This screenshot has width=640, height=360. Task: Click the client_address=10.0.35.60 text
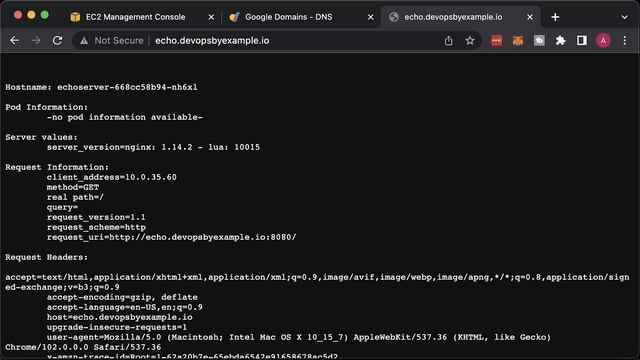pyautogui.click(x=111, y=177)
